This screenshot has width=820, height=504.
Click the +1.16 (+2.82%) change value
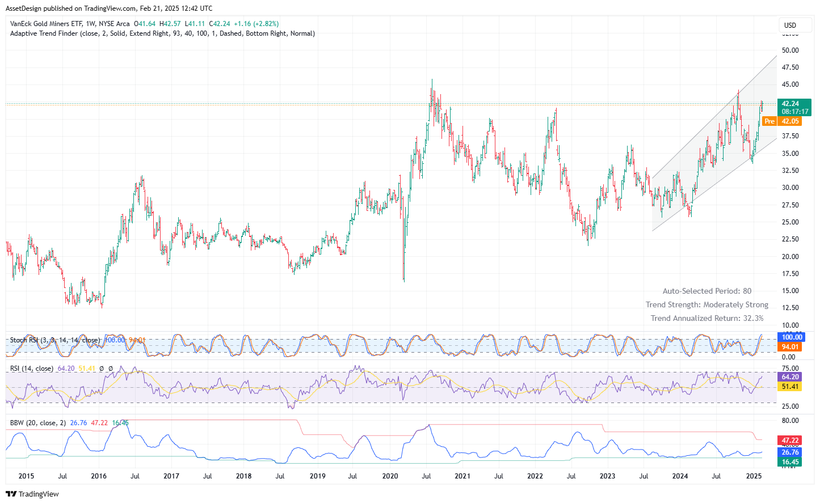(256, 24)
